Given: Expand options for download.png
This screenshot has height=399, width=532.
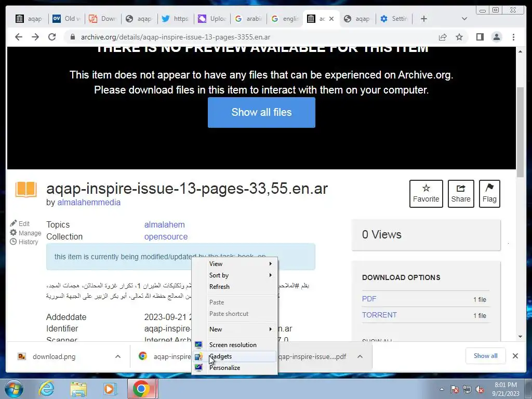Looking at the screenshot, I should [118, 356].
